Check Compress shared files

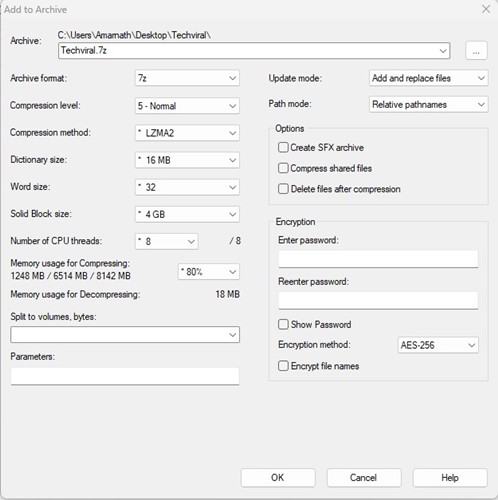pos(283,168)
